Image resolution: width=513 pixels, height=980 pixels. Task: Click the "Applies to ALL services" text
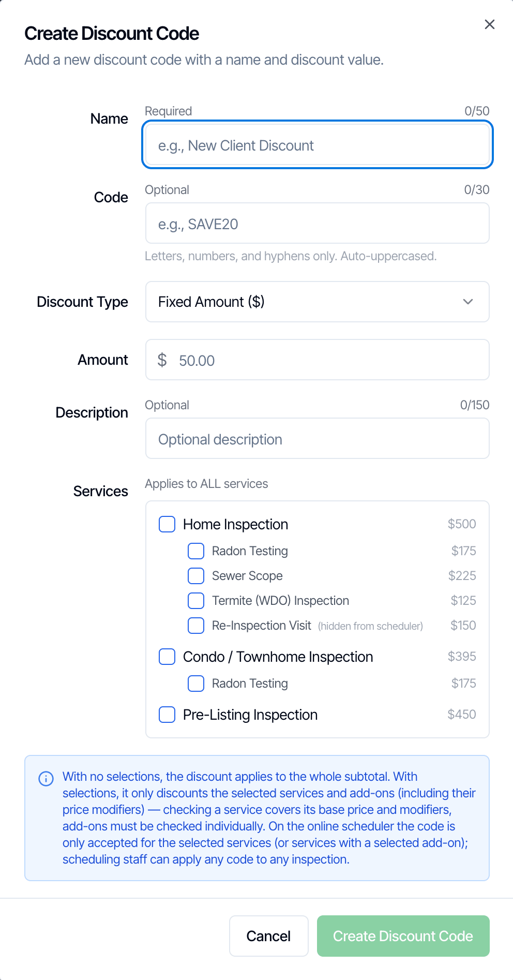click(x=206, y=484)
